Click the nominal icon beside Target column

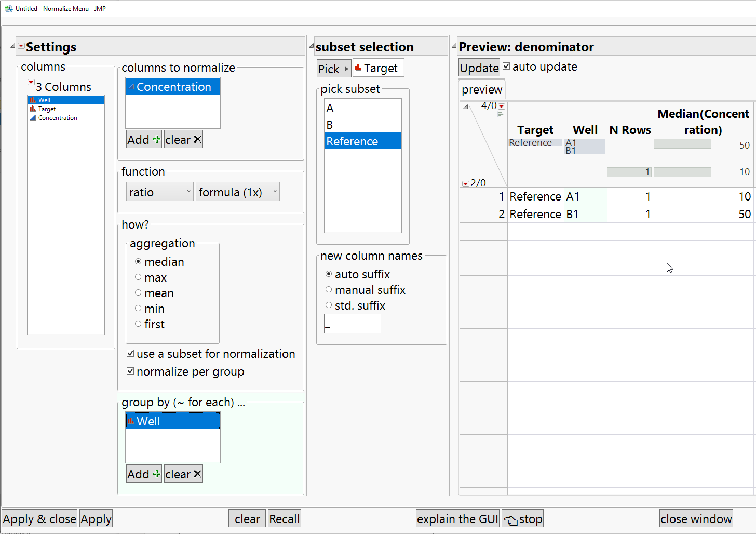33,109
